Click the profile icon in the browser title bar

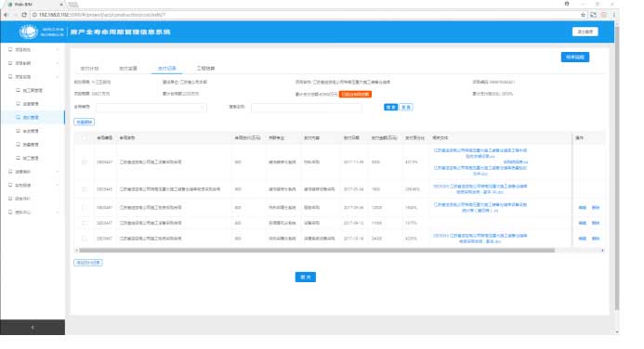(567, 4)
